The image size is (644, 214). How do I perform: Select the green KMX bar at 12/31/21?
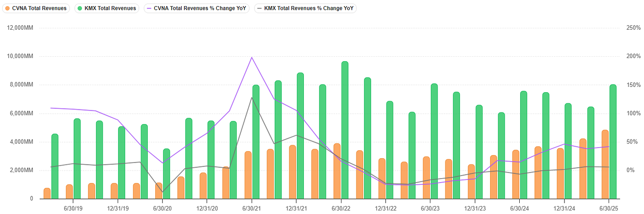(300, 136)
